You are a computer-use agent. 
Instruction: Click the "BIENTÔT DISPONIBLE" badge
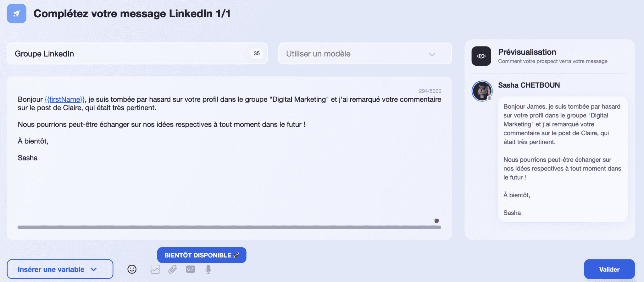point(202,255)
